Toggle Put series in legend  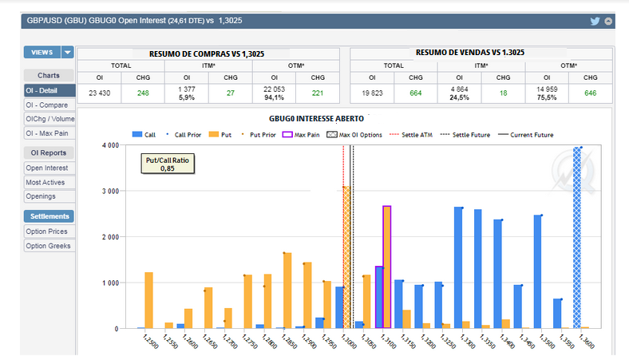point(220,135)
